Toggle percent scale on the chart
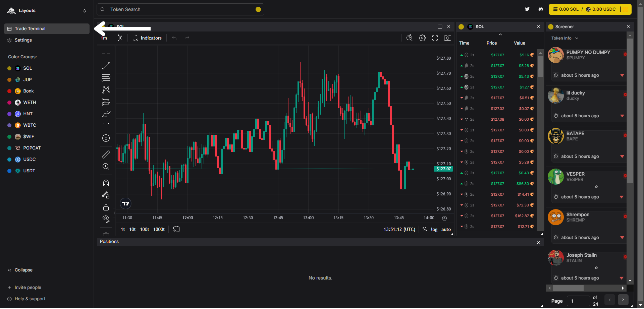This screenshot has width=644, height=309. coord(425,230)
